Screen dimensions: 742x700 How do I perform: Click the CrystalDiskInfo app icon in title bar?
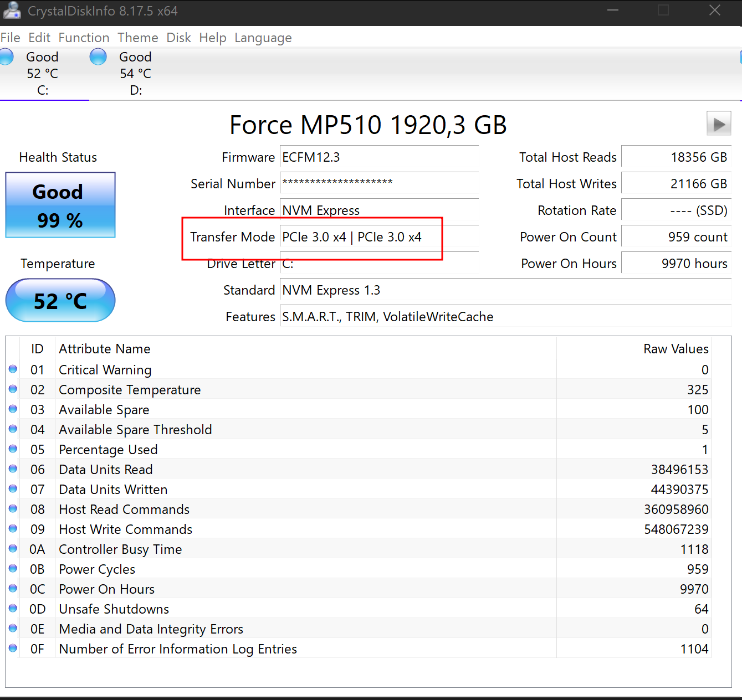pyautogui.click(x=12, y=11)
